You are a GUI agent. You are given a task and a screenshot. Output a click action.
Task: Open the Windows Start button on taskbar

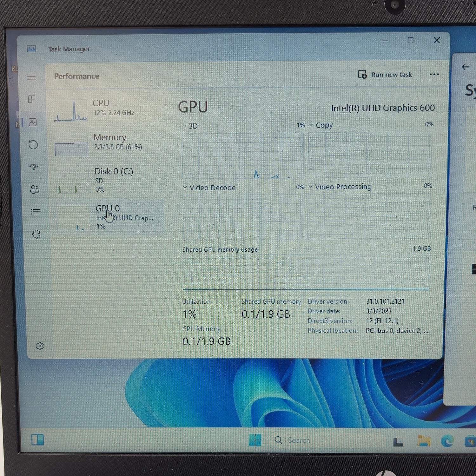coord(255,440)
